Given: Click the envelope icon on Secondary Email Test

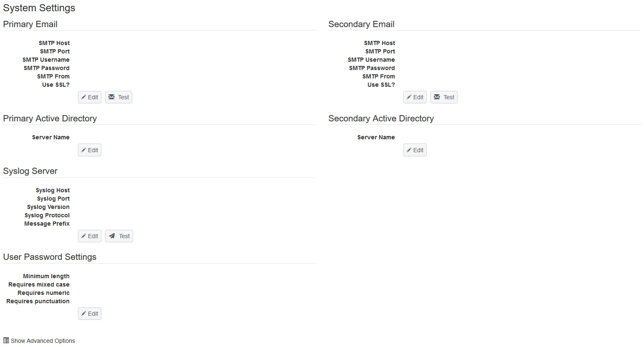Looking at the screenshot, I should tap(437, 97).
